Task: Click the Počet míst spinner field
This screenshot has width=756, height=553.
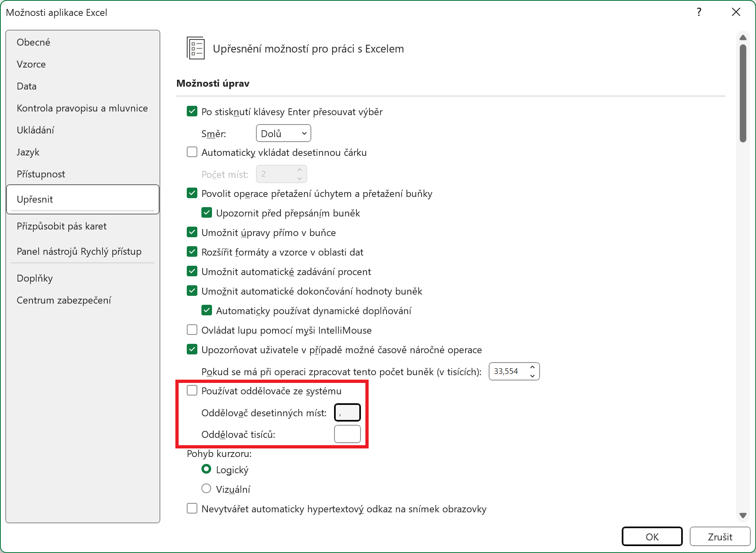Action: 281,174
